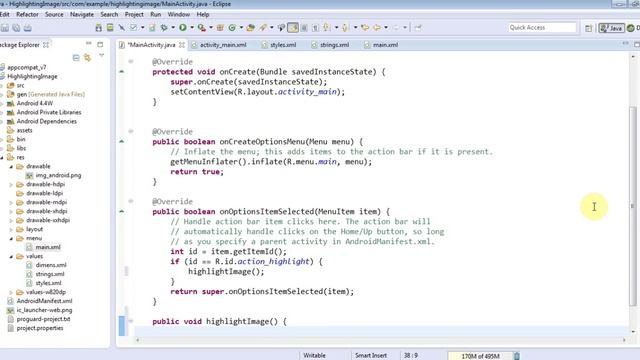
Task: Click the Android lint check icon
Action: tap(133, 28)
